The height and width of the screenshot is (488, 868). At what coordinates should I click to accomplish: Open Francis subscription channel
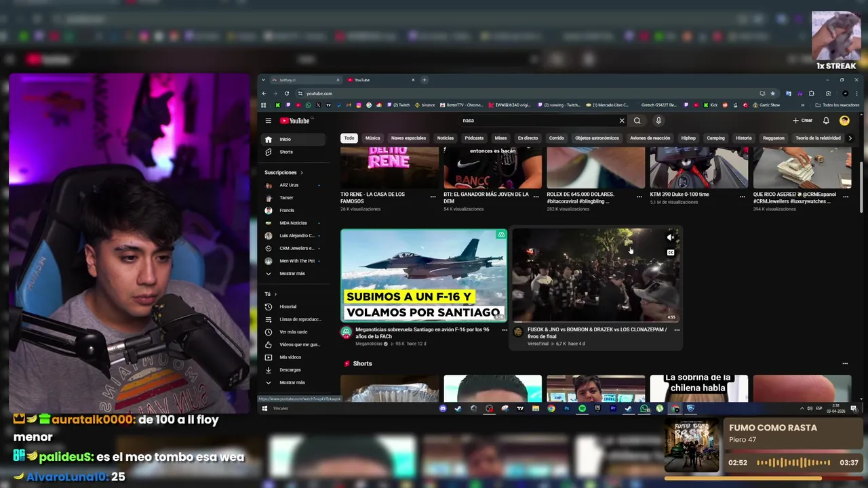[x=295, y=210]
